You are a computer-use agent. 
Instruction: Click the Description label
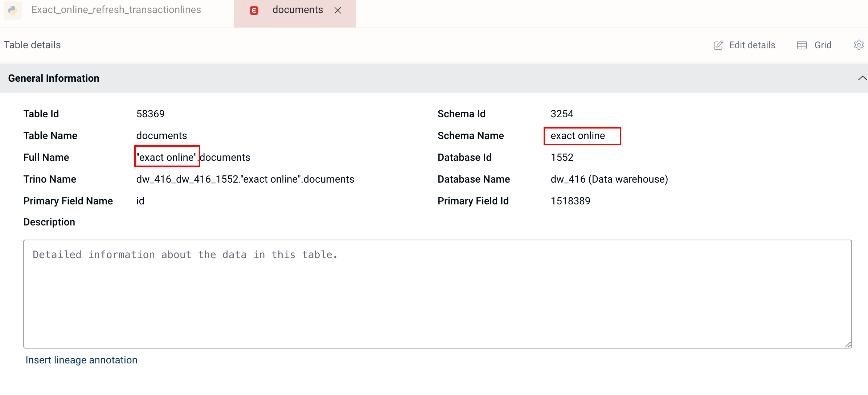pos(49,222)
